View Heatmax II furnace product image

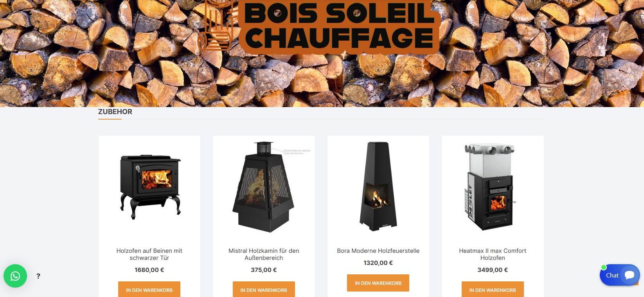click(x=491, y=187)
